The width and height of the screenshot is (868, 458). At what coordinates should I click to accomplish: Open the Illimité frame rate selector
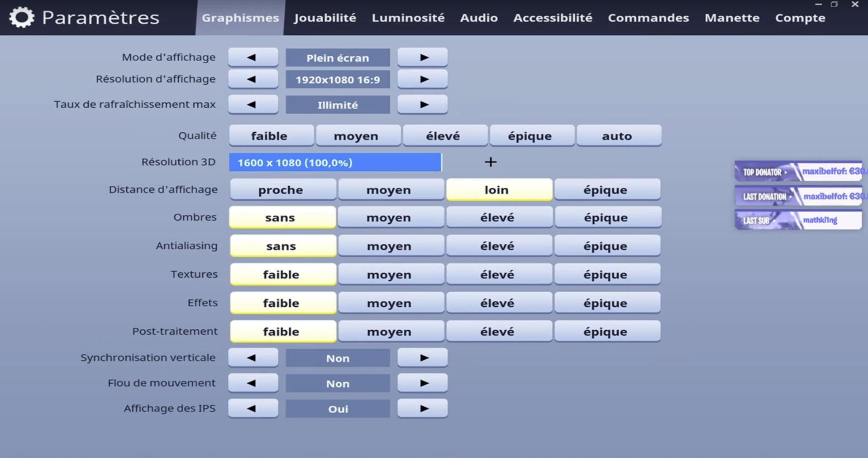[x=338, y=105]
